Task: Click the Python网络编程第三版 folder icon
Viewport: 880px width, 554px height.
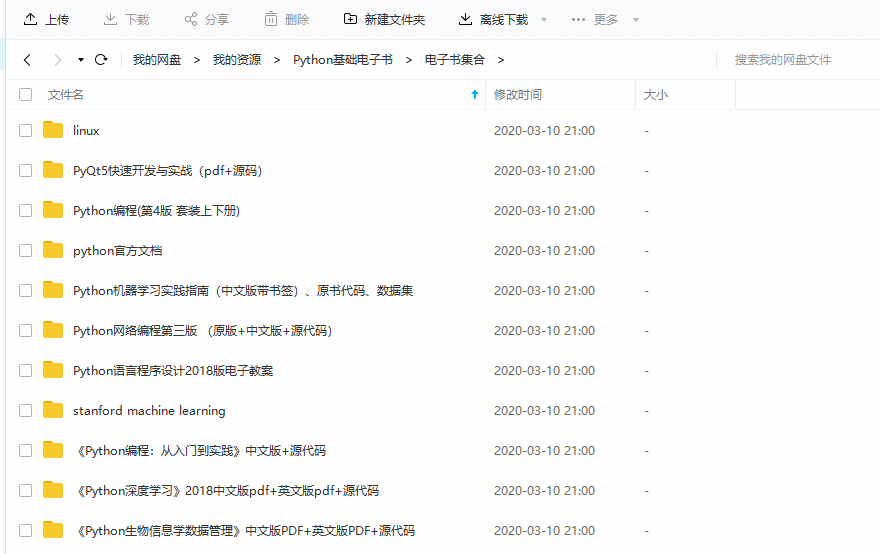Action: point(53,330)
